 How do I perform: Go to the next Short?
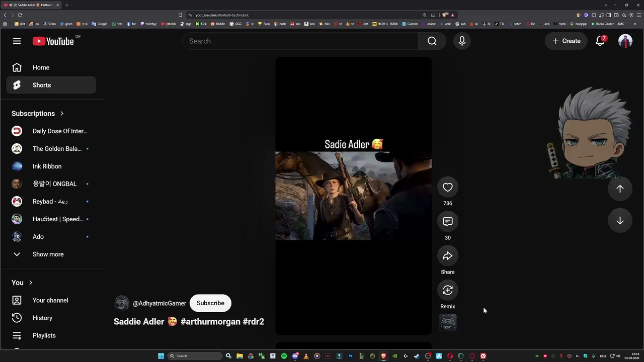tap(620, 221)
